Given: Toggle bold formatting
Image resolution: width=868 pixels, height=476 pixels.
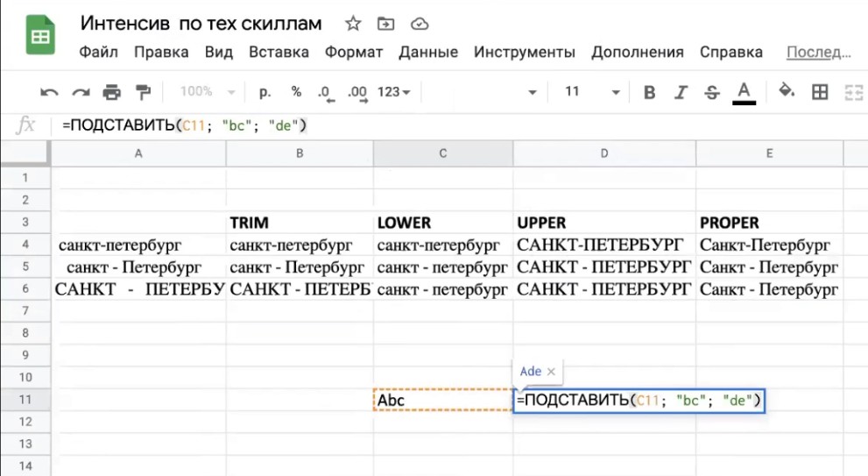Looking at the screenshot, I should coord(649,92).
